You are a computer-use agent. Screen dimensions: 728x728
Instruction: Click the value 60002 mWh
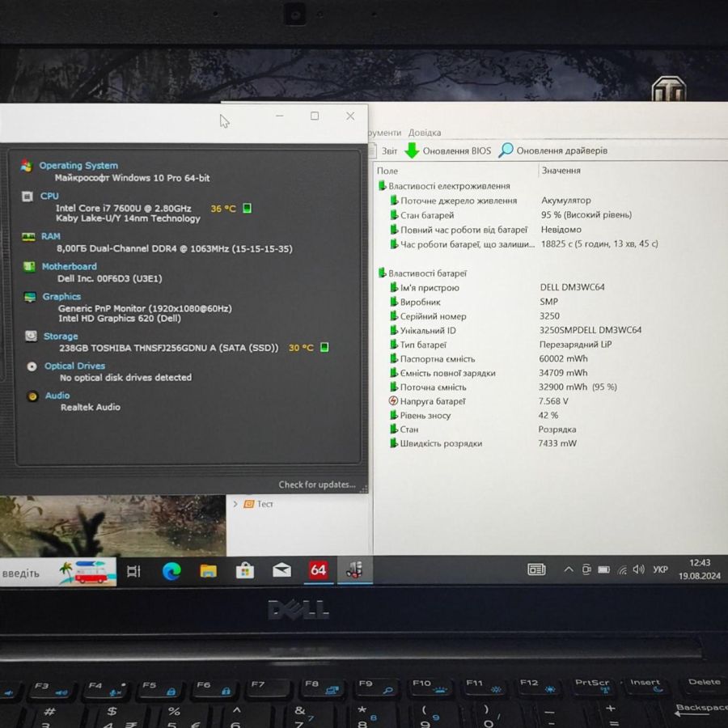pyautogui.click(x=563, y=358)
